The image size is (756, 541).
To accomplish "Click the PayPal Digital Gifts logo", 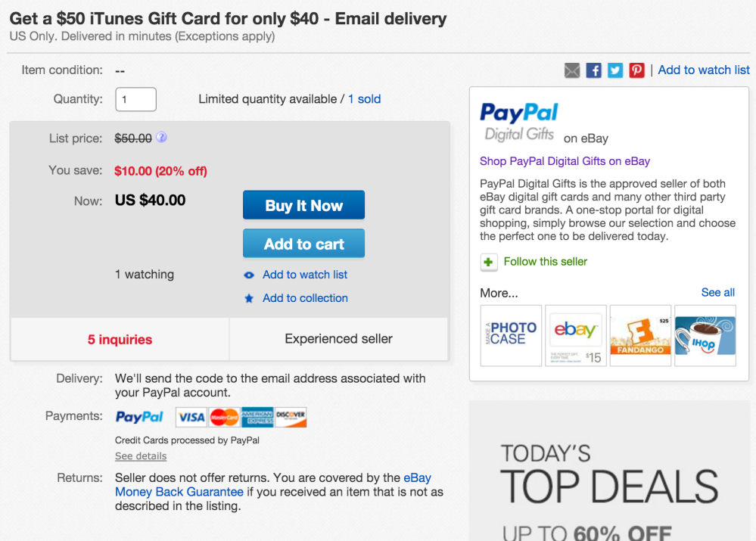I will tap(519, 123).
